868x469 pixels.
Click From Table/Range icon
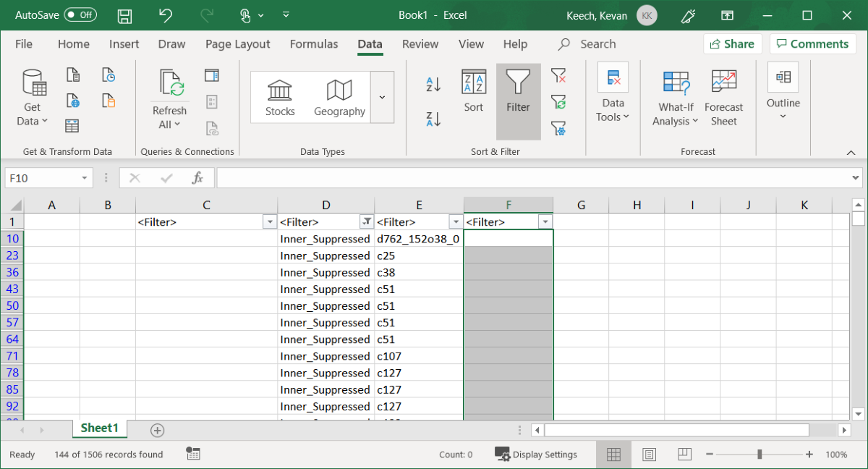click(73, 125)
